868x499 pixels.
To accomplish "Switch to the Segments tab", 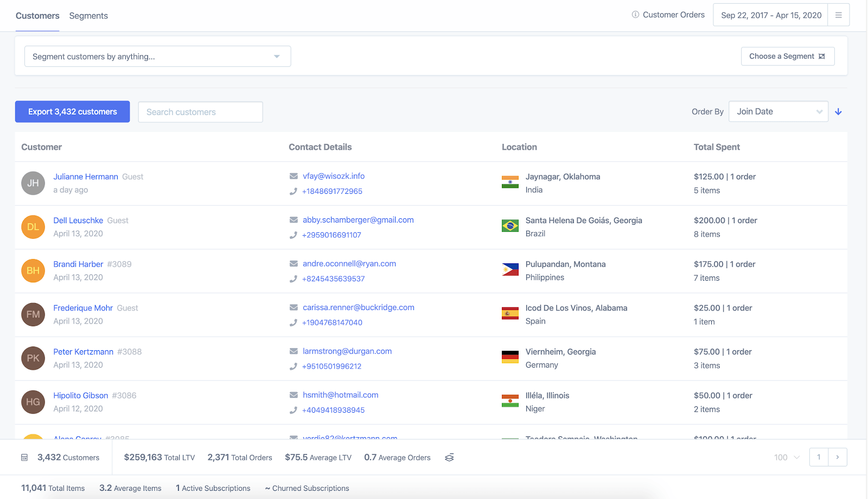I will coord(88,16).
